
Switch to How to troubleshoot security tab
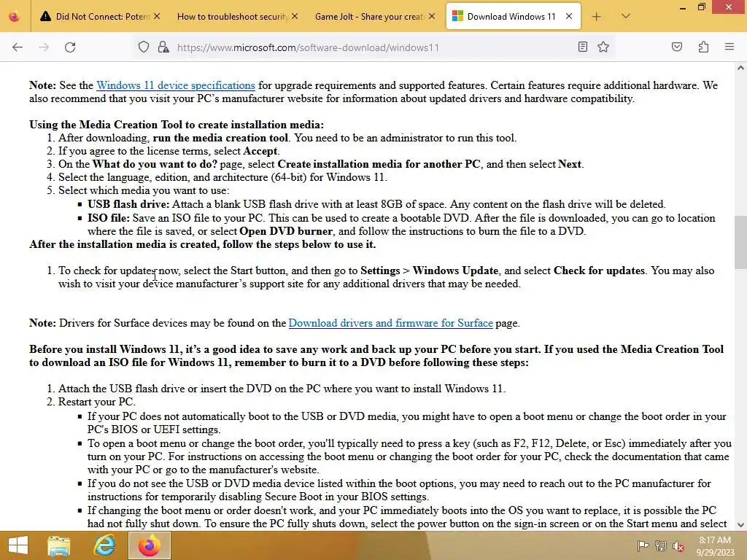point(233,17)
